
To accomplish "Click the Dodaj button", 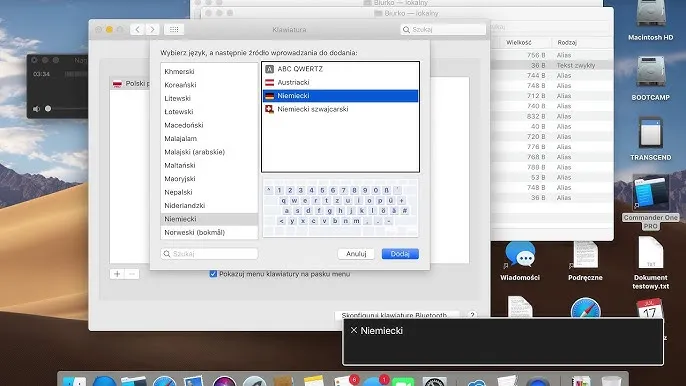I will [x=400, y=254].
